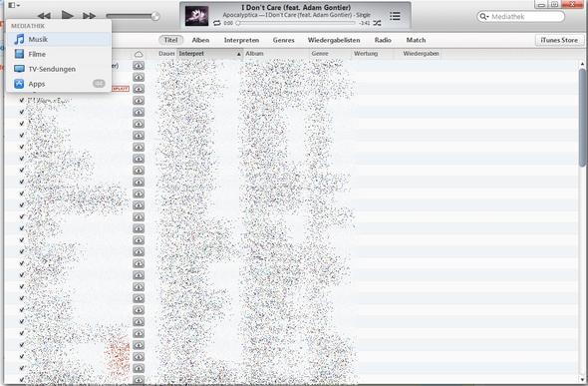588x386 pixels.
Task: Click the TV-Sendungen screen icon
Action: pyautogui.click(x=19, y=69)
